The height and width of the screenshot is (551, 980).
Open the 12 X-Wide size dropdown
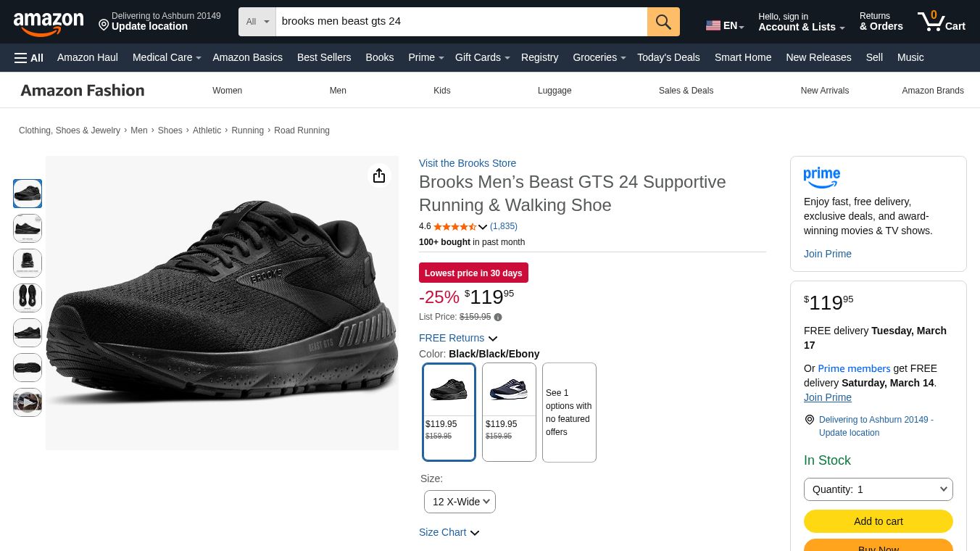tap(460, 502)
